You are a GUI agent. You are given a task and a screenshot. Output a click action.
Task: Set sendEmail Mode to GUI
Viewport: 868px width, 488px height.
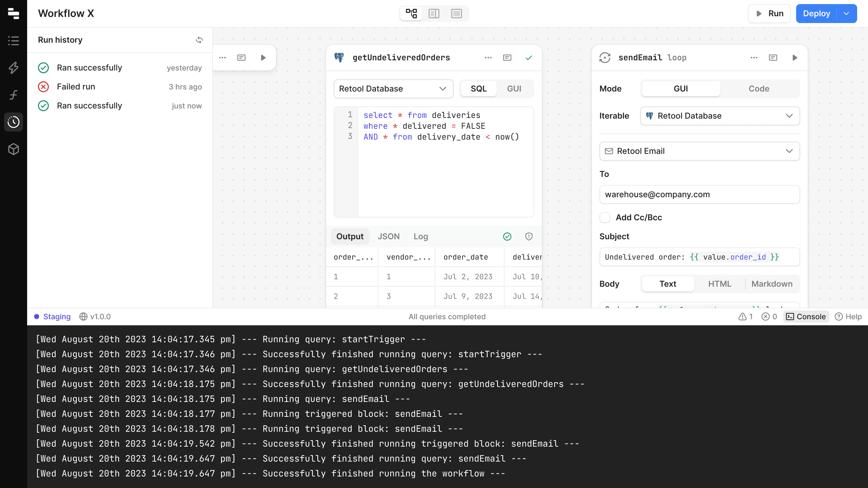tap(681, 89)
